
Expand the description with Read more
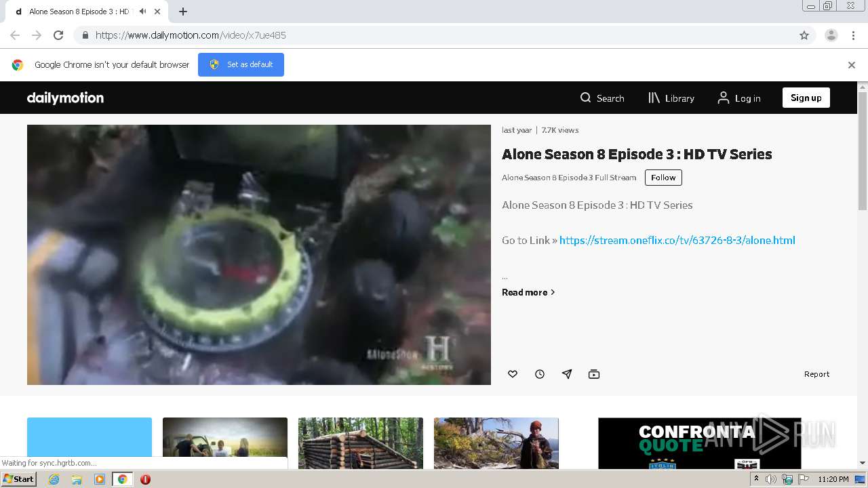(528, 292)
